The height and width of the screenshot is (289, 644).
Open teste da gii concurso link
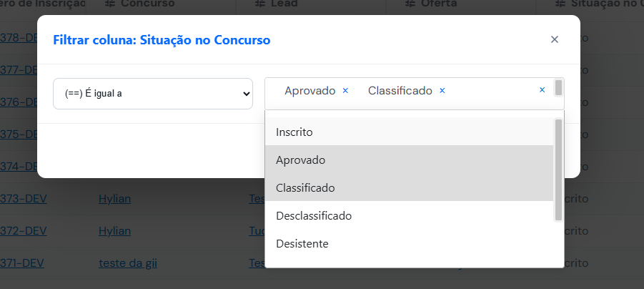pyautogui.click(x=128, y=263)
